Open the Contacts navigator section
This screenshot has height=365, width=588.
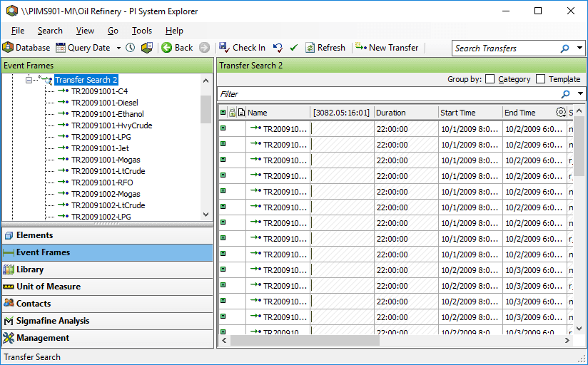[x=107, y=304]
